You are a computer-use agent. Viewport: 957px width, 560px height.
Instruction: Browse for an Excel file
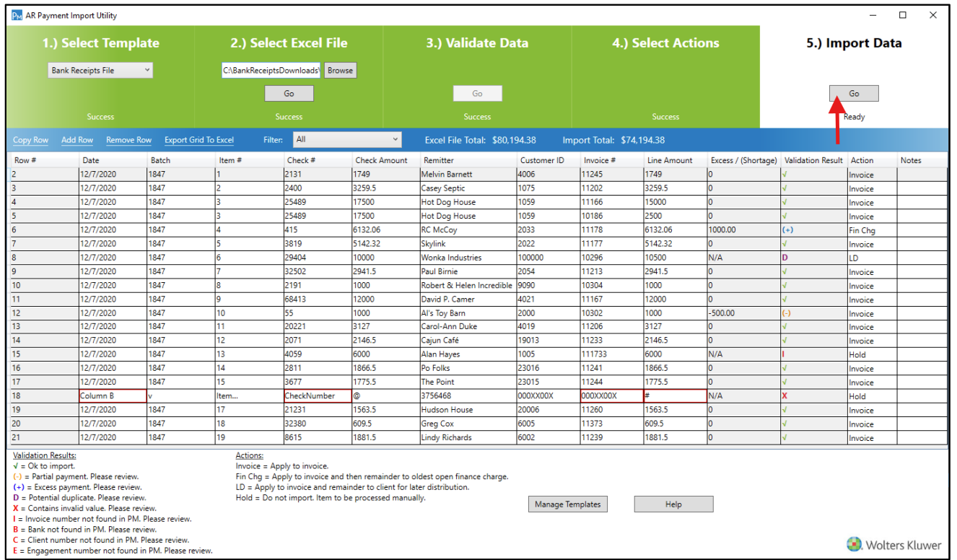(x=340, y=70)
